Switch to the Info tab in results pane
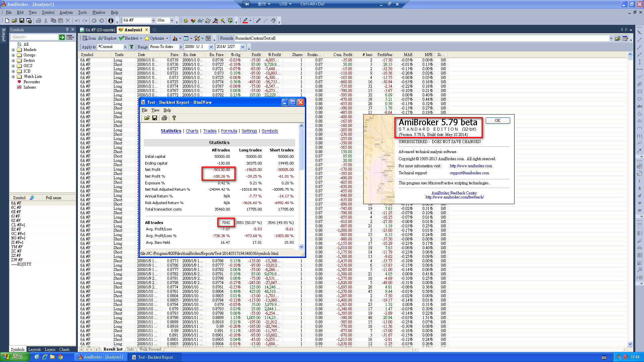Screen dimensions: 644x362 130,349
